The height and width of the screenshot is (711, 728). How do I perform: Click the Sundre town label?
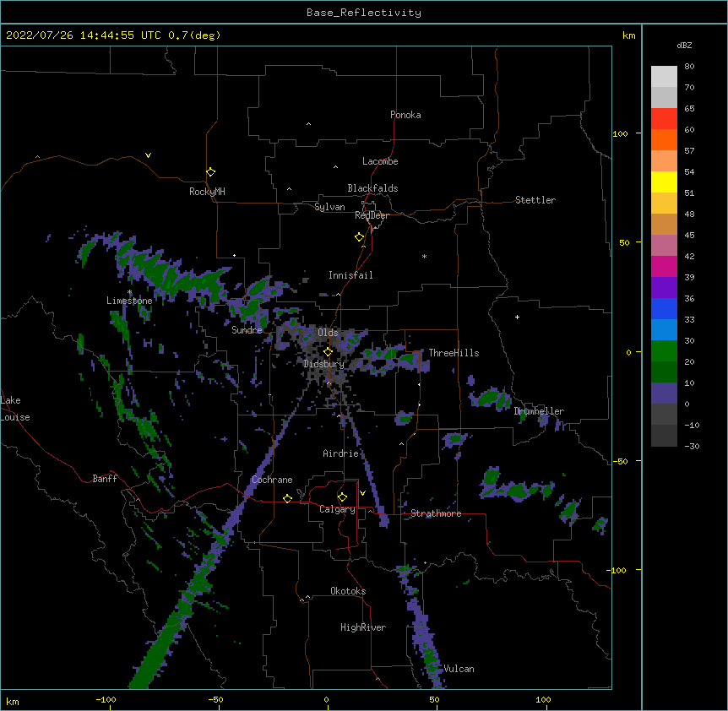click(x=247, y=330)
